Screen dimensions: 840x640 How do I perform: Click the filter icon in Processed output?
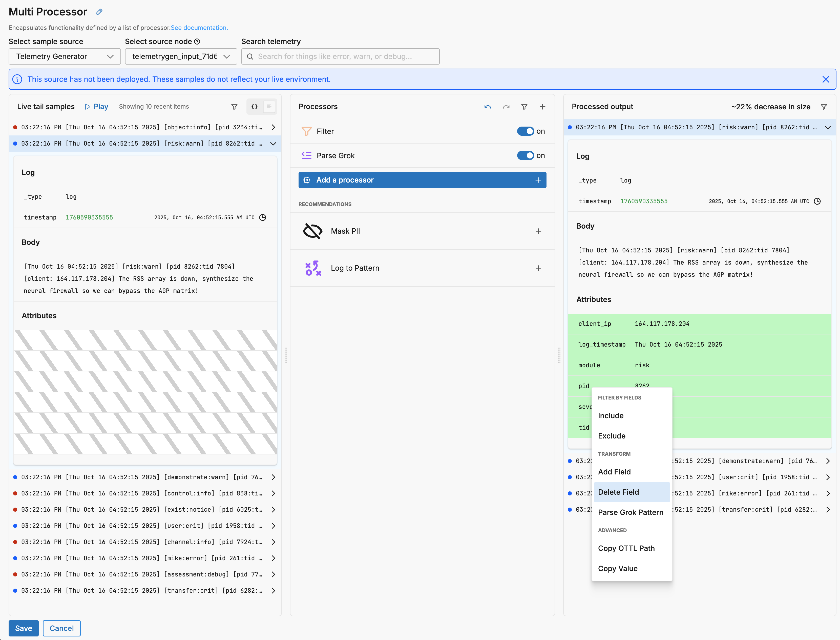824,107
